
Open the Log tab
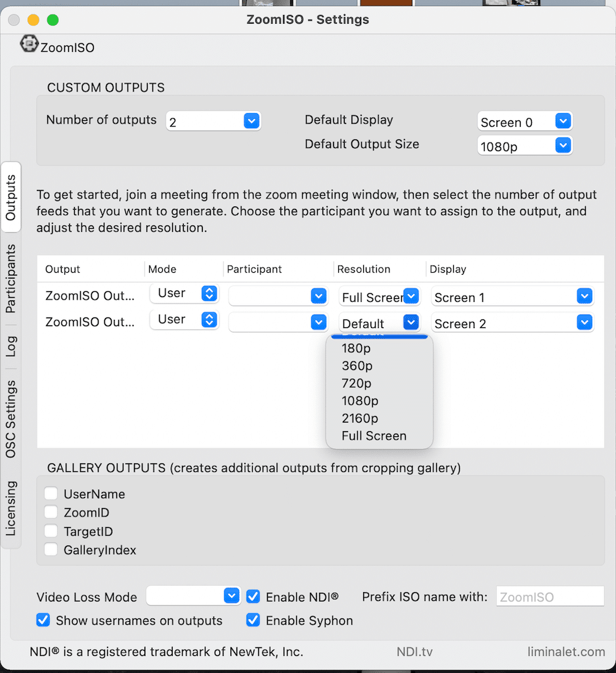point(11,346)
